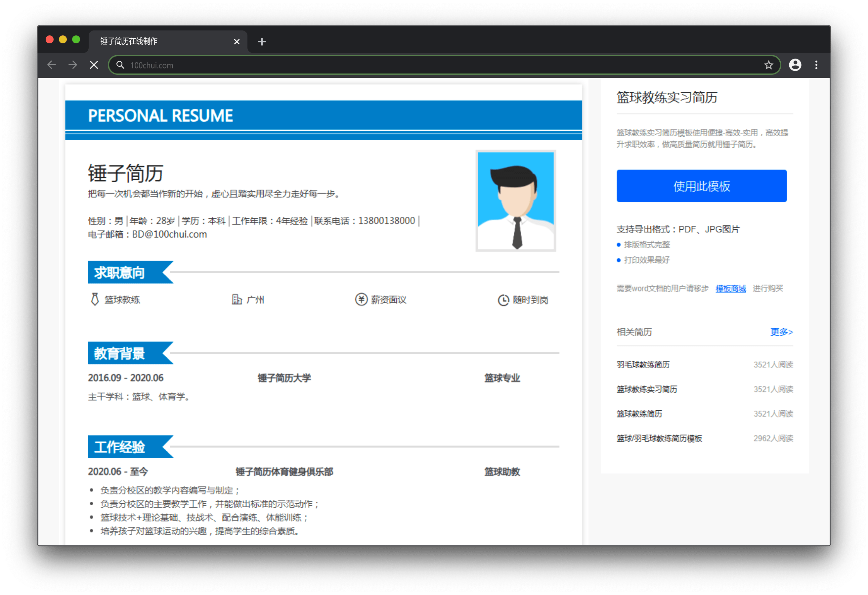868x595 pixels.
Task: Click the salary yen icon
Action: point(361,299)
